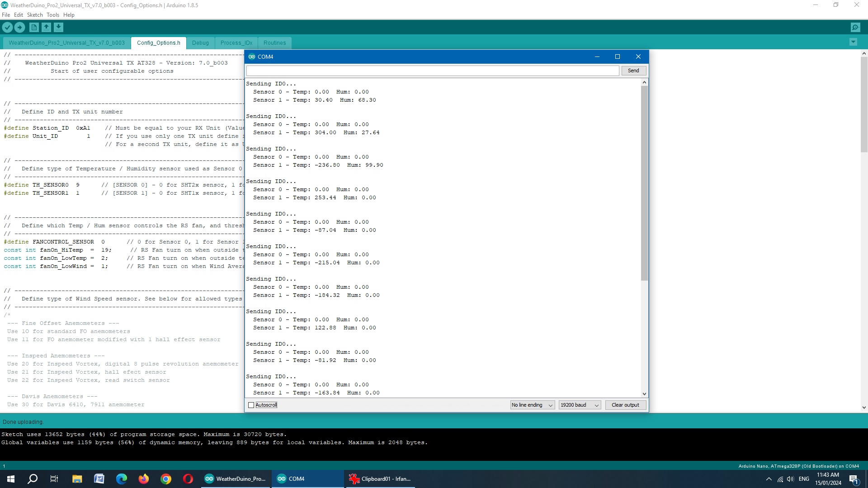Viewport: 868px width, 488px height.
Task: Switch to the Debug tab
Action: [x=200, y=43]
